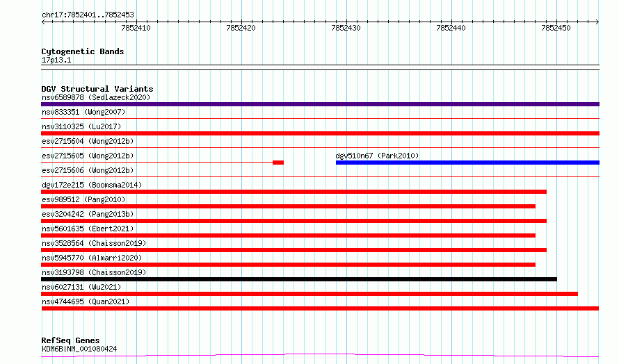This screenshot has width=619, height=364.
Task: Select the red nsv3110325 variant bar
Action: coord(320,133)
